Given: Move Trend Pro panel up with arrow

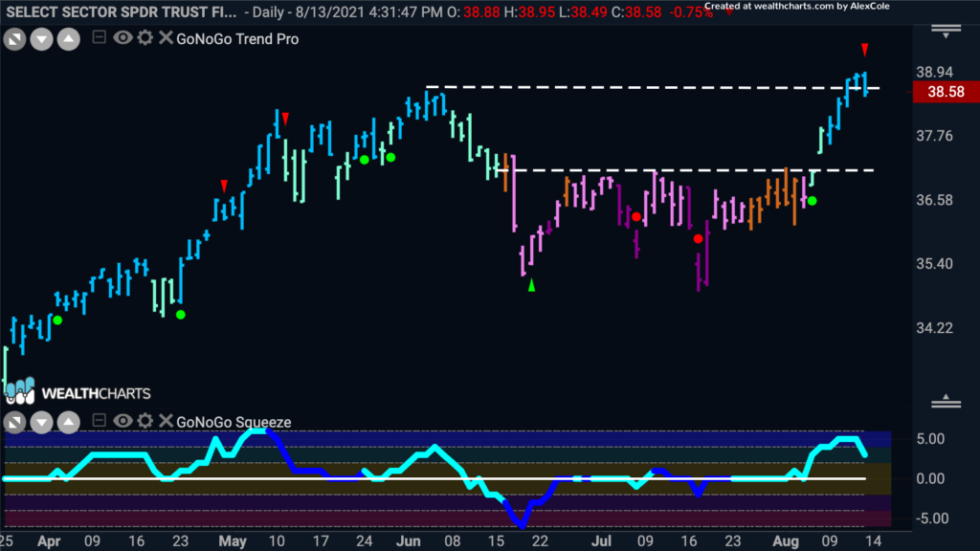Looking at the screenshot, I should (69, 40).
